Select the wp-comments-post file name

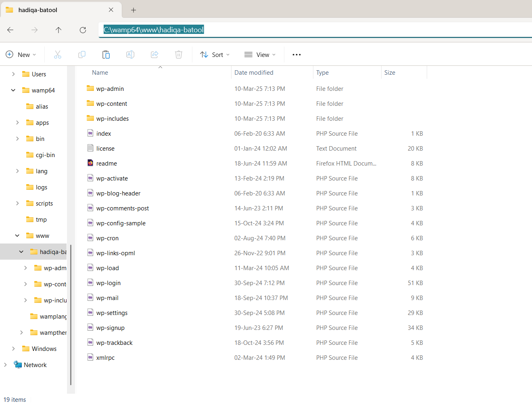tap(123, 208)
